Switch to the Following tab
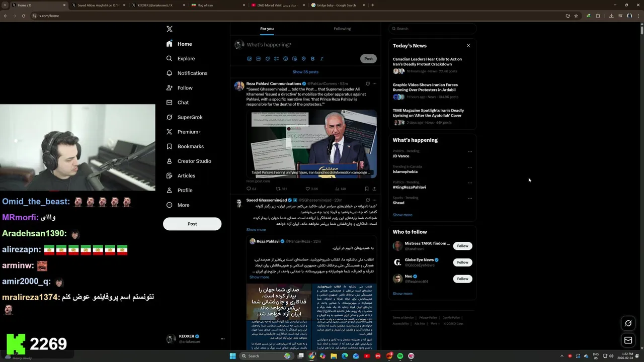Screen dimensions: 644x362 pos(342,29)
